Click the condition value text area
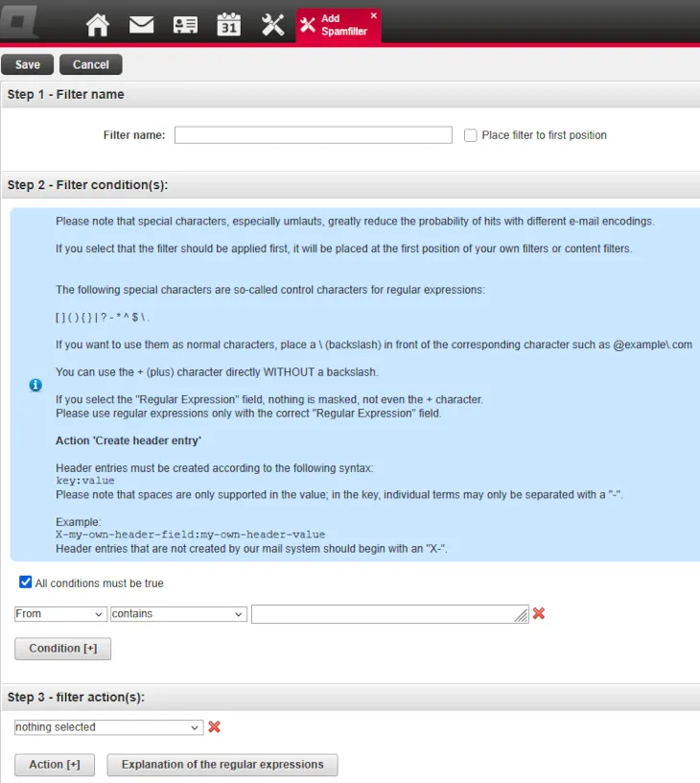The height and width of the screenshot is (783, 700). [x=389, y=614]
